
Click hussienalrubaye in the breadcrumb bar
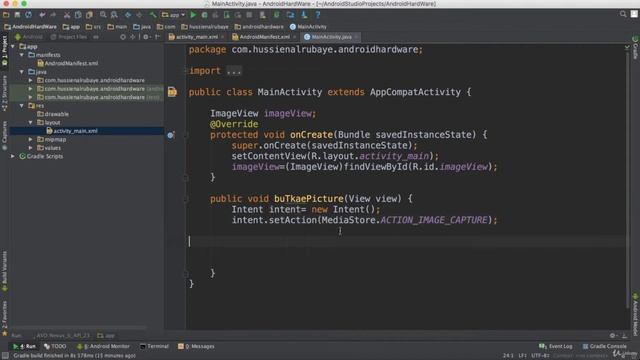point(205,27)
